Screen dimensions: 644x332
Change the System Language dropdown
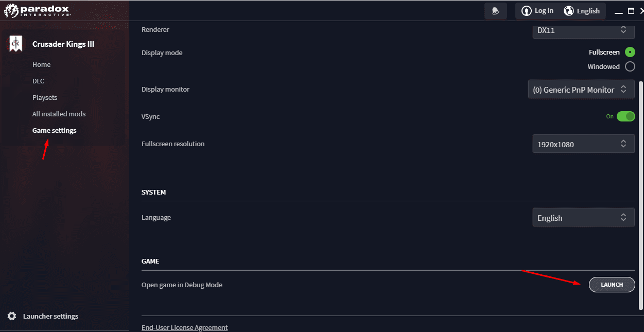pyautogui.click(x=583, y=218)
